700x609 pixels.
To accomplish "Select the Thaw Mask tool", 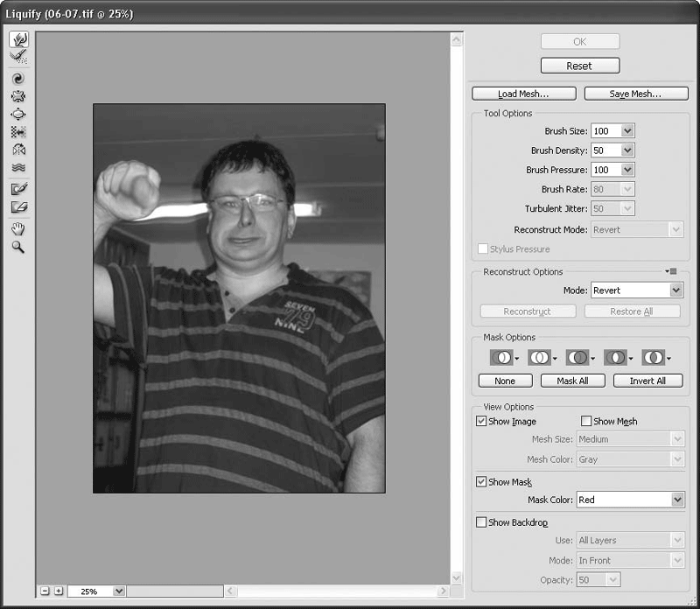I will pyautogui.click(x=18, y=206).
